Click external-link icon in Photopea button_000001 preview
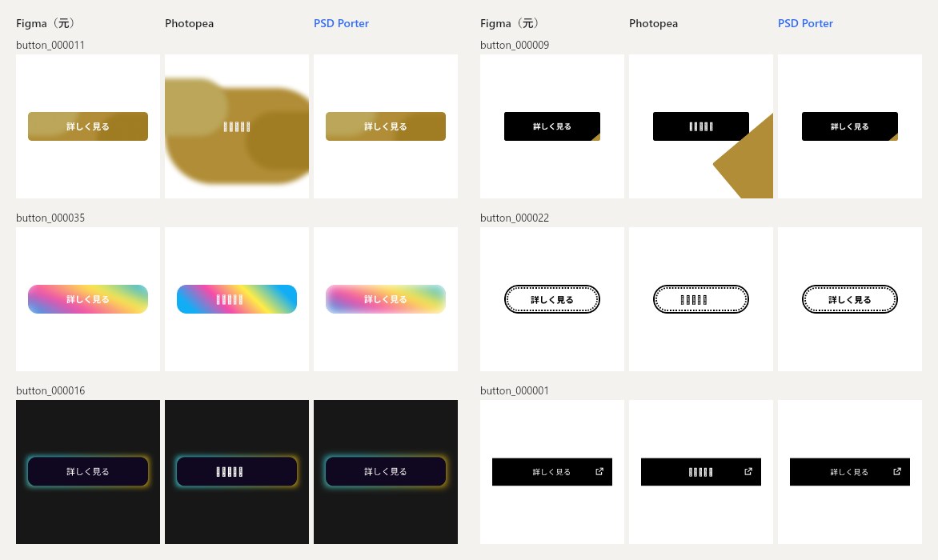 click(748, 471)
